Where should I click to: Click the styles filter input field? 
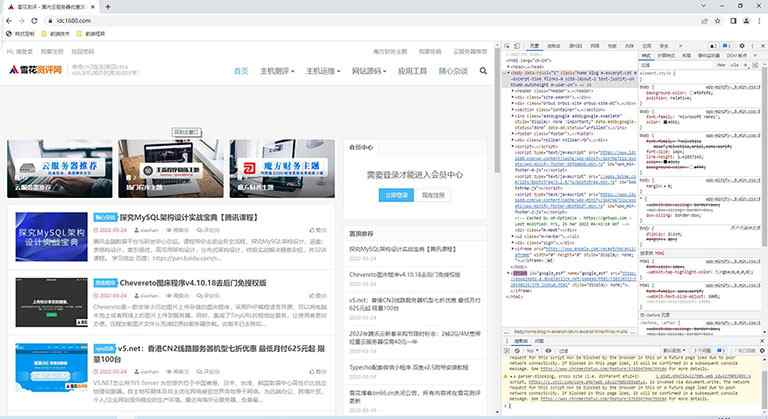point(677,65)
